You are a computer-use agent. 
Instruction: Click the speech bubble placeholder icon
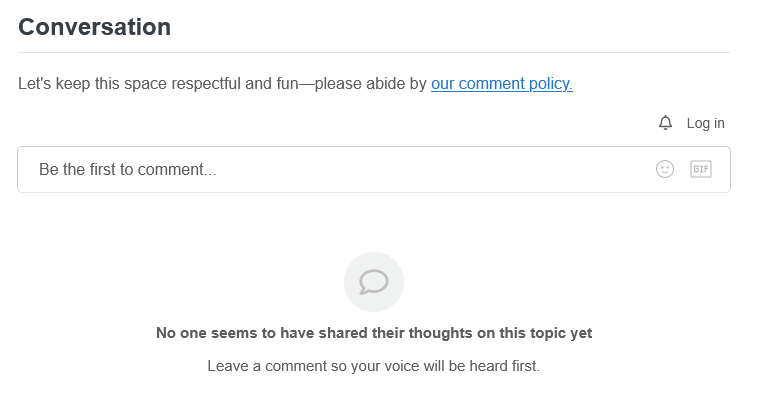[x=374, y=282]
